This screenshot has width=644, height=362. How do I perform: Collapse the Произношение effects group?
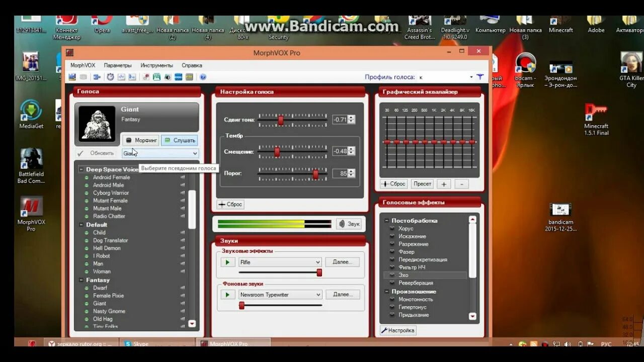pyautogui.click(x=386, y=292)
